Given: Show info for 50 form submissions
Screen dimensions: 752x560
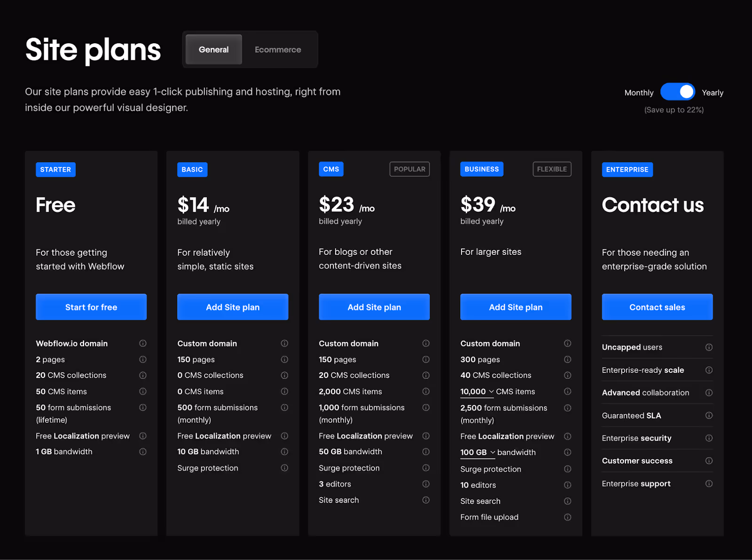Looking at the screenshot, I should [143, 407].
